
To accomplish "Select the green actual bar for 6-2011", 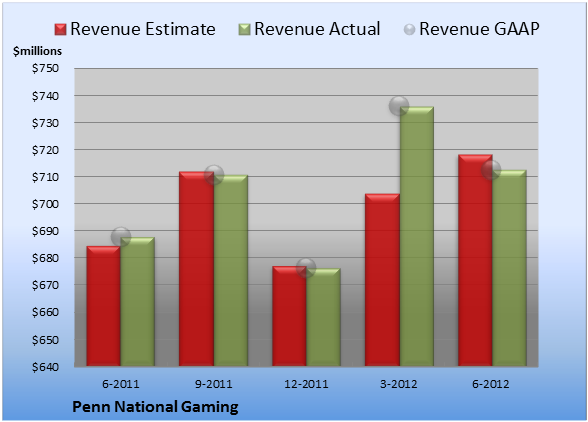I will [x=137, y=302].
